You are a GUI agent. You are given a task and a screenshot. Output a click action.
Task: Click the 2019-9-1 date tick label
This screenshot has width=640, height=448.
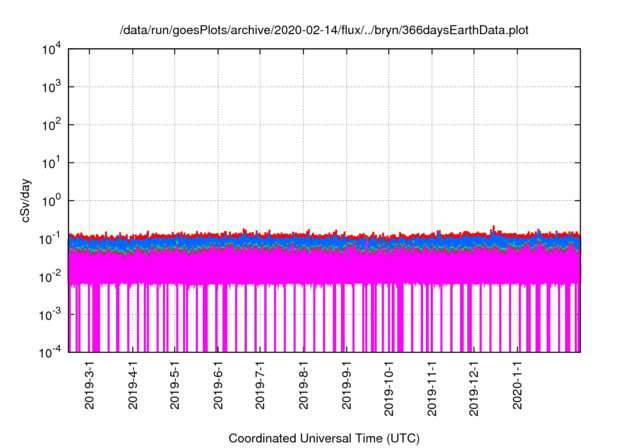coord(347,384)
